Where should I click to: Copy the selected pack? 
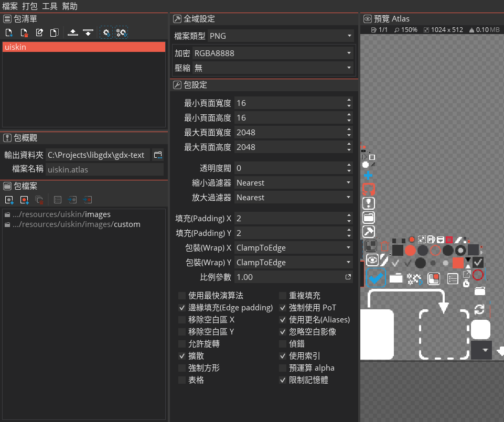55,33
